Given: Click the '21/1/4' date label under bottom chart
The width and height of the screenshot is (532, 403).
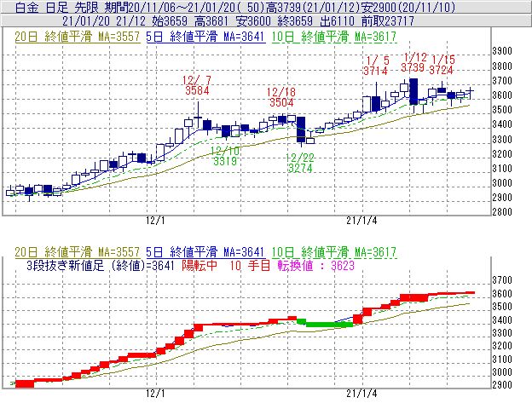Looking at the screenshot, I should click(x=361, y=394).
